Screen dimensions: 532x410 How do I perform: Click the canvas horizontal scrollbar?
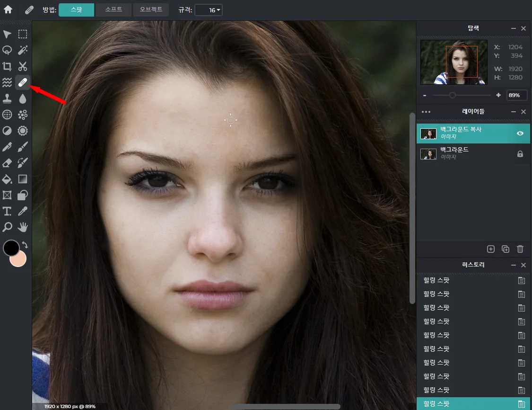[x=286, y=407]
